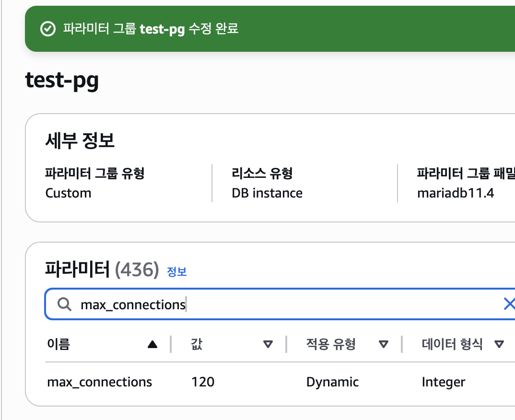Click the 데이터 형식 column header label

tap(452, 344)
